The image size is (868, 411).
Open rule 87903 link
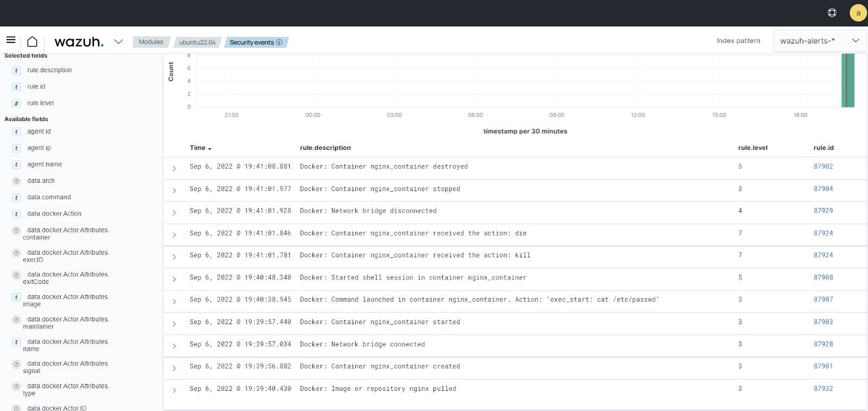824,322
